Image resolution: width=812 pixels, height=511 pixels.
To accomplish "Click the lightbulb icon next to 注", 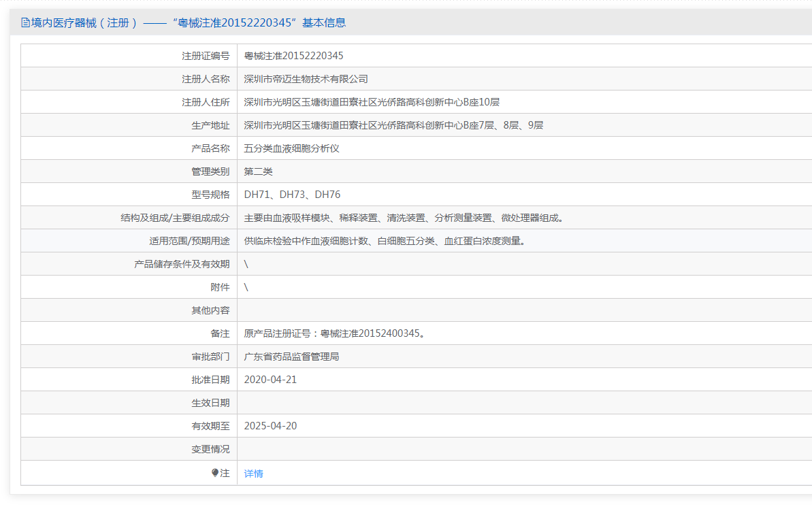I will [215, 473].
